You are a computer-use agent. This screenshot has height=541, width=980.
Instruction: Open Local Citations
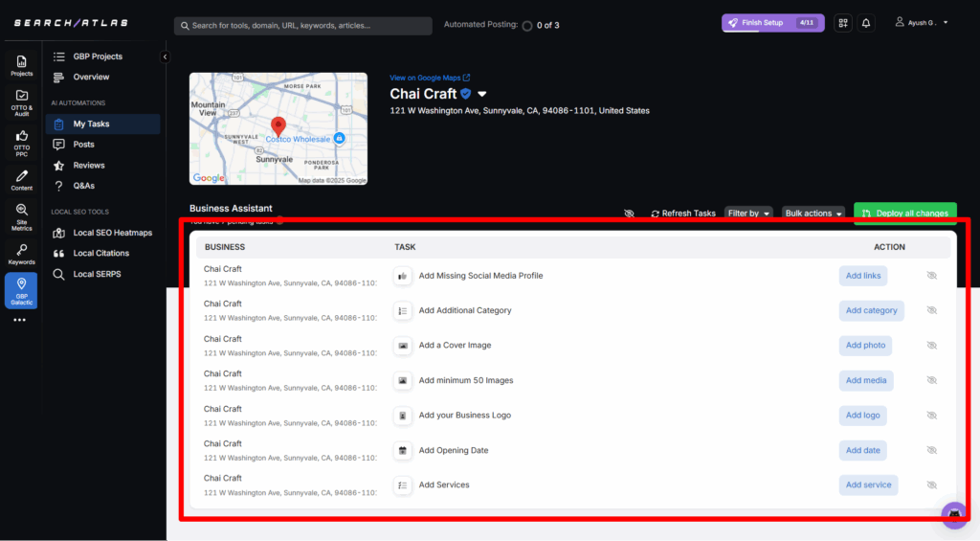tap(100, 254)
